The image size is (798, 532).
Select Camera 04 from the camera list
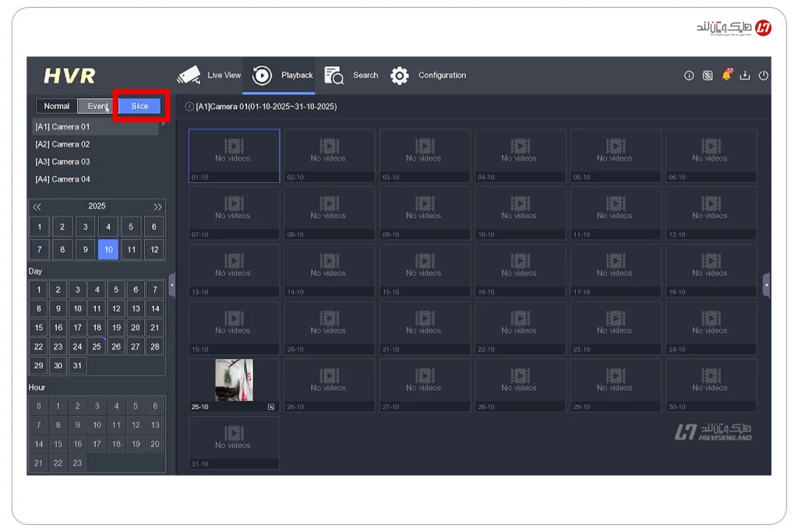[63, 178]
